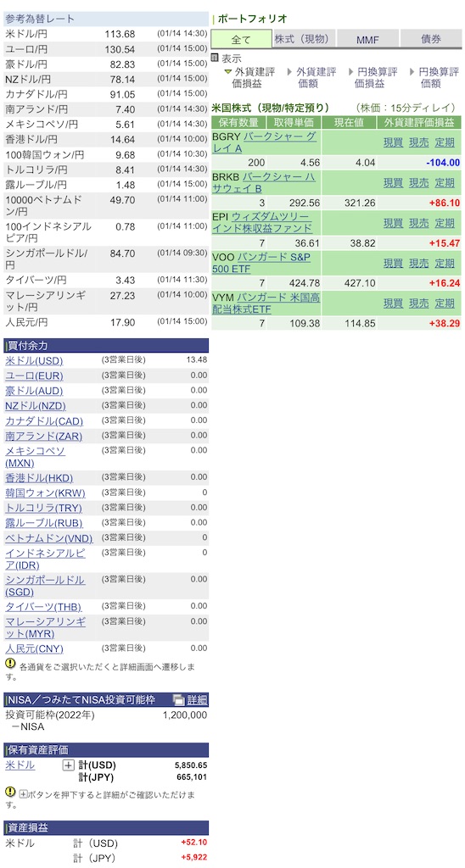This screenshot has height=868, width=465.
Task: Select the 全て portfolio tab
Action: 240,39
